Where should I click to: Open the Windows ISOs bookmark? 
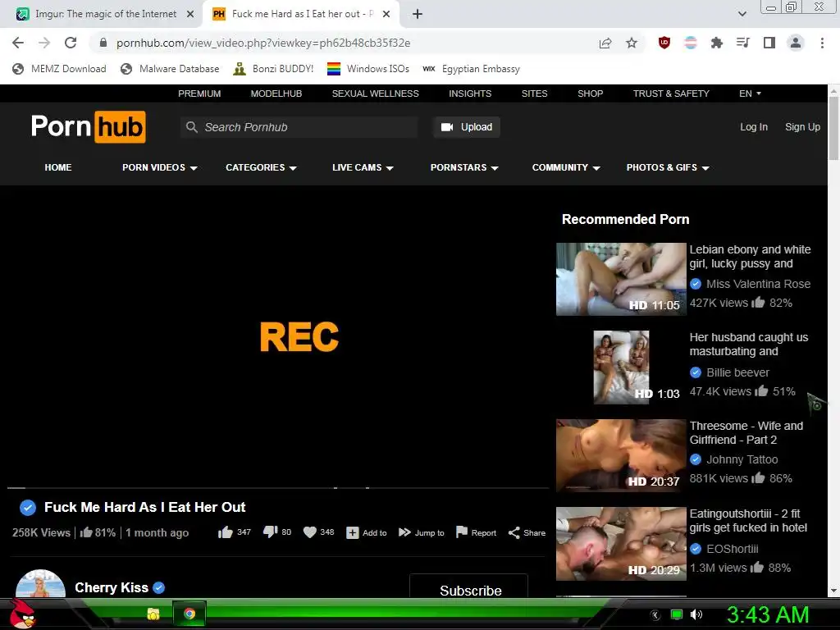click(368, 69)
